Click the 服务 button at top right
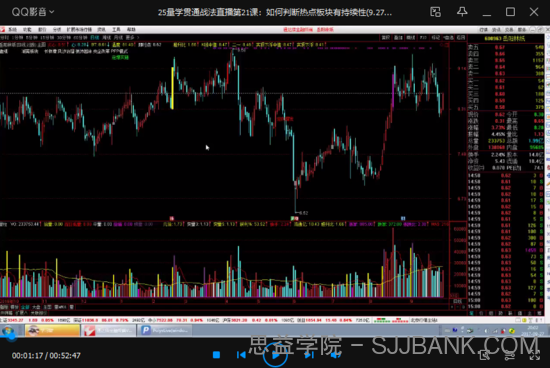 coord(522,30)
